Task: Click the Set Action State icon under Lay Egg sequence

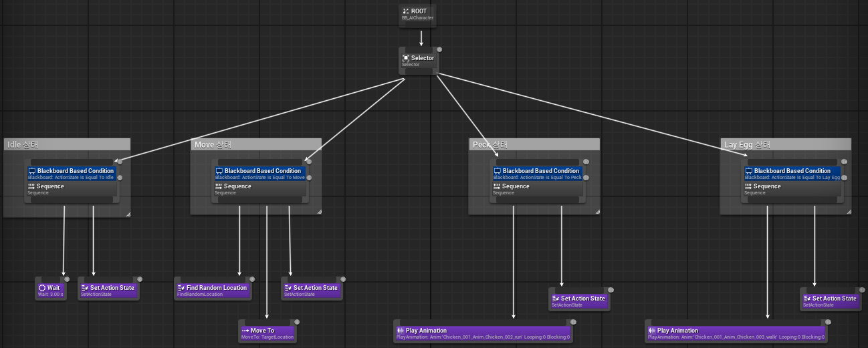Action: coord(807,299)
